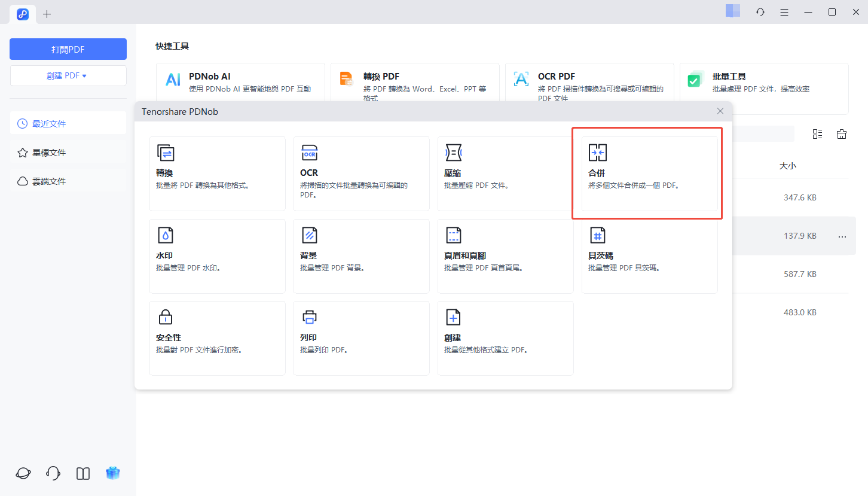868x496 pixels.
Task: Click the planet icon at the sidebar bottom
Action: 23,473
